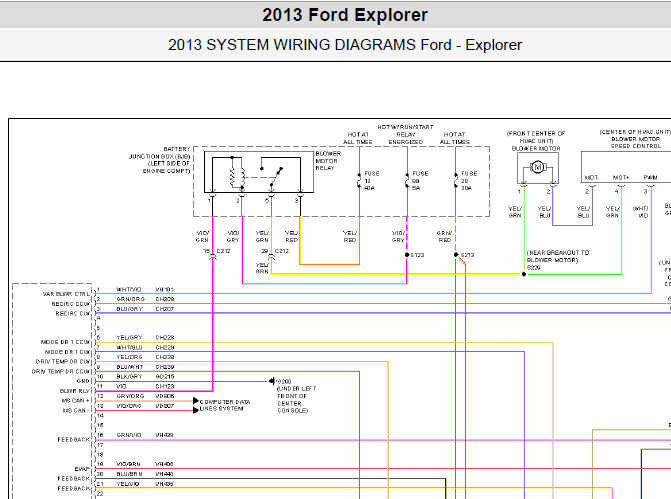Click the S123 splice dot
The height and width of the screenshot is (499, 671).
pyautogui.click(x=407, y=255)
